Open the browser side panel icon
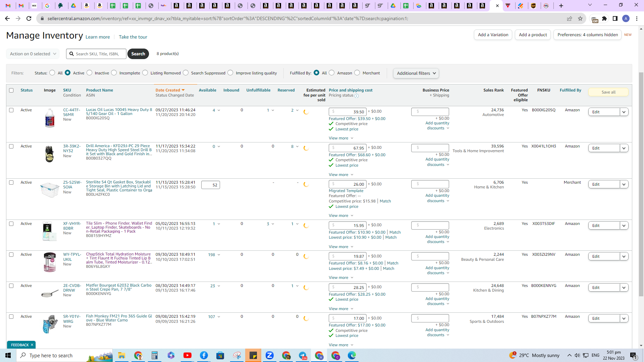Screen dimensions: 644x362 [x=615, y=18]
